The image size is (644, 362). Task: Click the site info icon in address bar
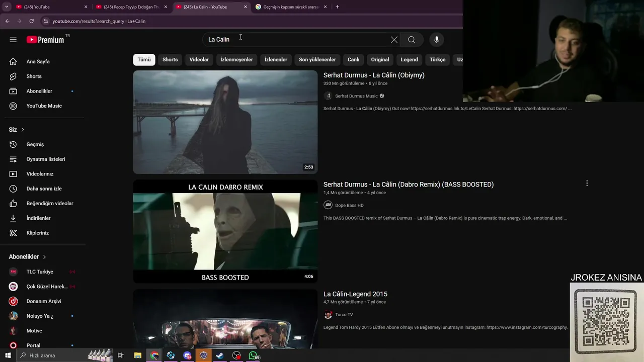pyautogui.click(x=46, y=21)
